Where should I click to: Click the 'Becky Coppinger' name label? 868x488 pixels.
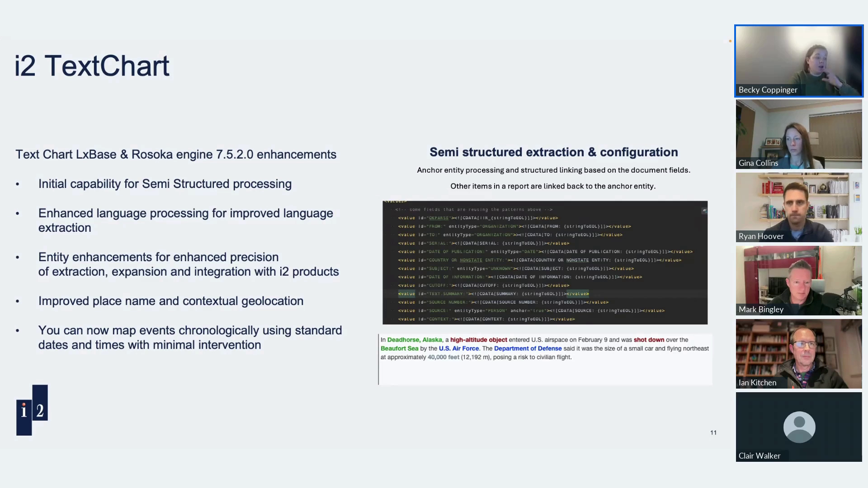[768, 90]
